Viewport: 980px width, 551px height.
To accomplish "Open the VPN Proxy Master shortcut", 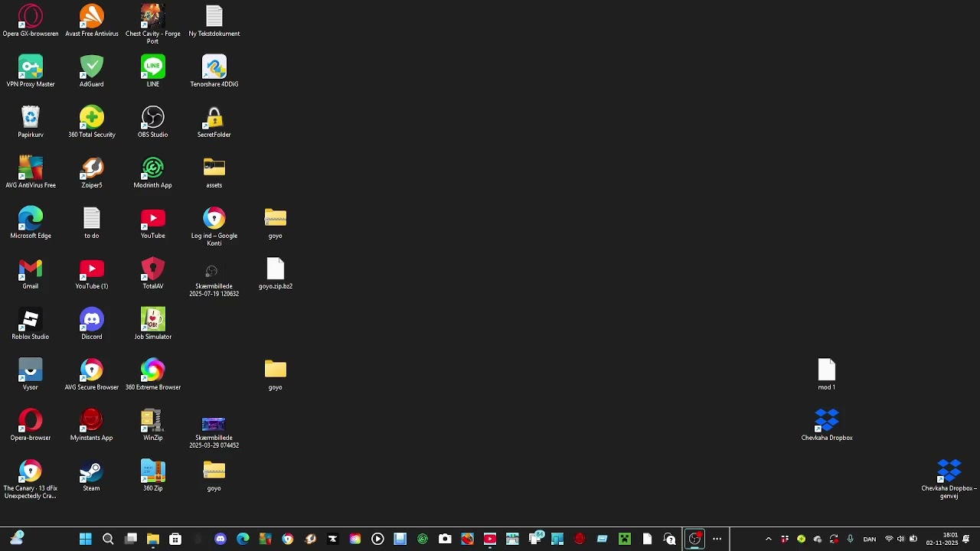I will 31,71.
